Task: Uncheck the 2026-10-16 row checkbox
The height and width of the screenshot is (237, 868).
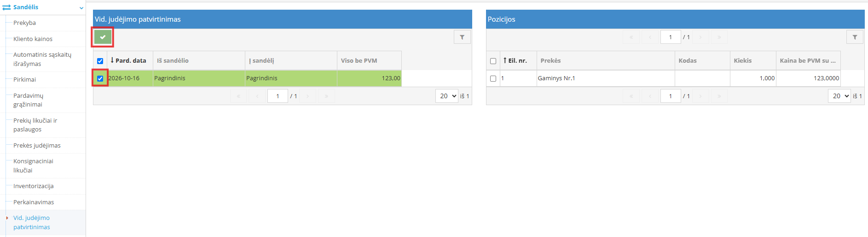Action: [100, 78]
